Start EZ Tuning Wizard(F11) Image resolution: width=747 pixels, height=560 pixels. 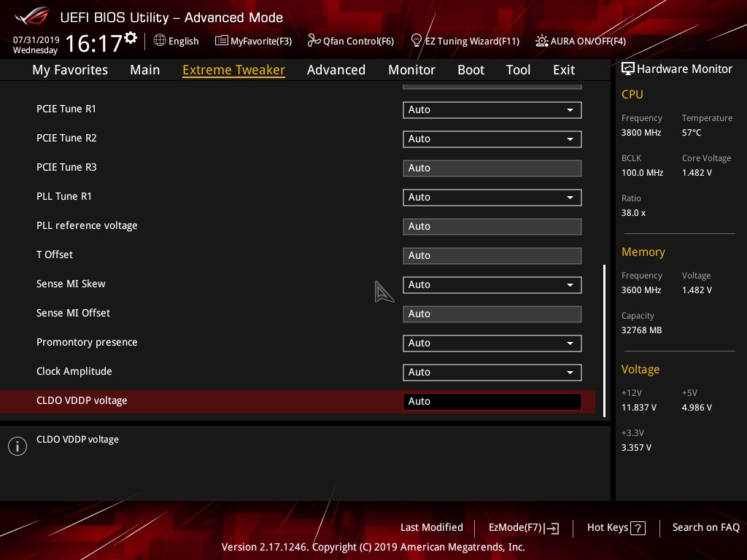[x=472, y=41]
